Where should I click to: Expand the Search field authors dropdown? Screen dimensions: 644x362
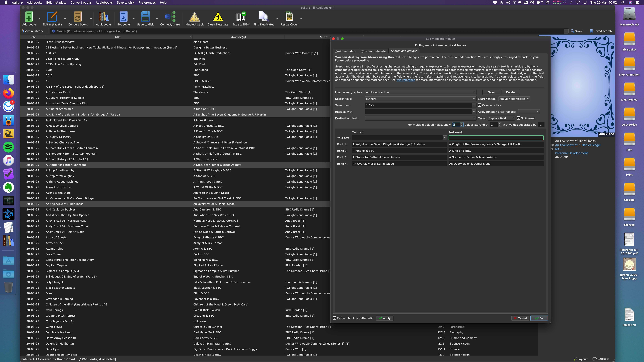(x=420, y=99)
